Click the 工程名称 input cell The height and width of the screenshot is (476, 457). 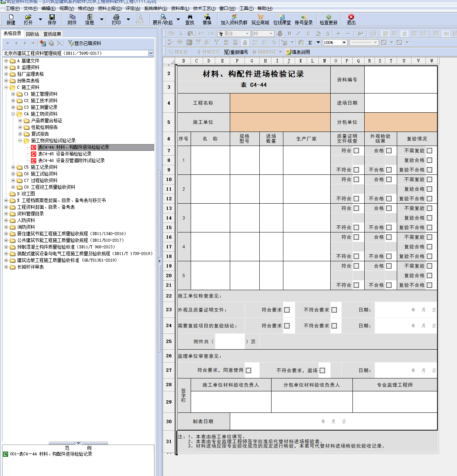pos(280,103)
